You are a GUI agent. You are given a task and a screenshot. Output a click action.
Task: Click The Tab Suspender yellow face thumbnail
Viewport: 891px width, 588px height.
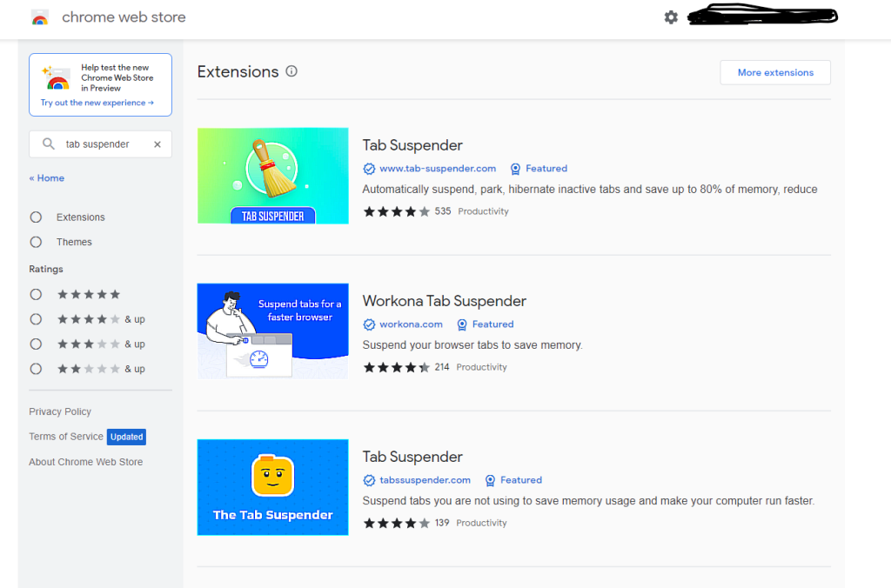272,487
